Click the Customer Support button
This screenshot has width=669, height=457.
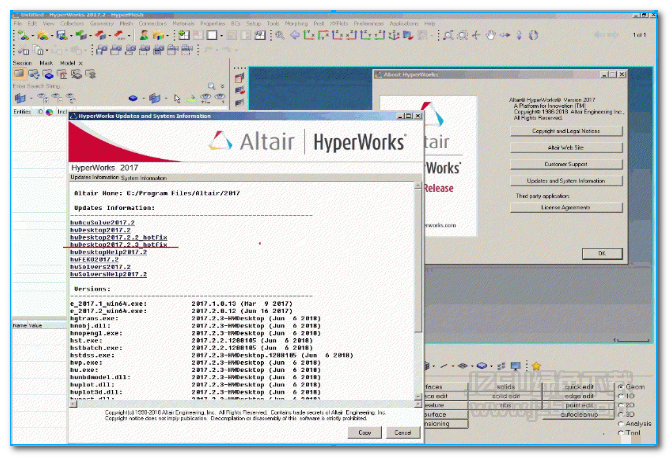(x=566, y=164)
